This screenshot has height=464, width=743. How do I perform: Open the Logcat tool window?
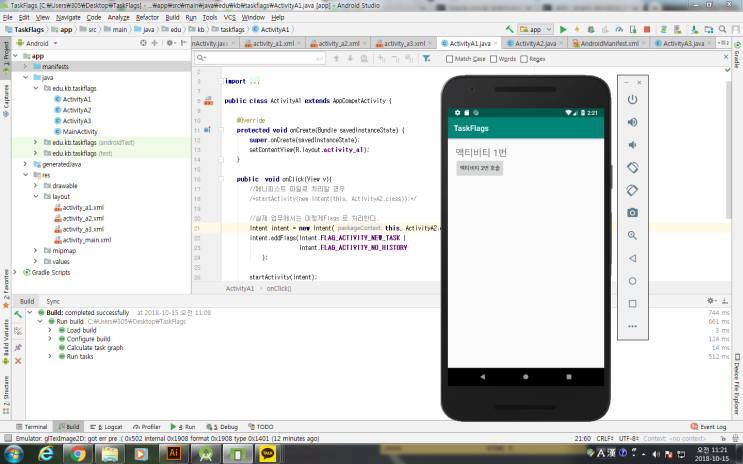click(106, 427)
